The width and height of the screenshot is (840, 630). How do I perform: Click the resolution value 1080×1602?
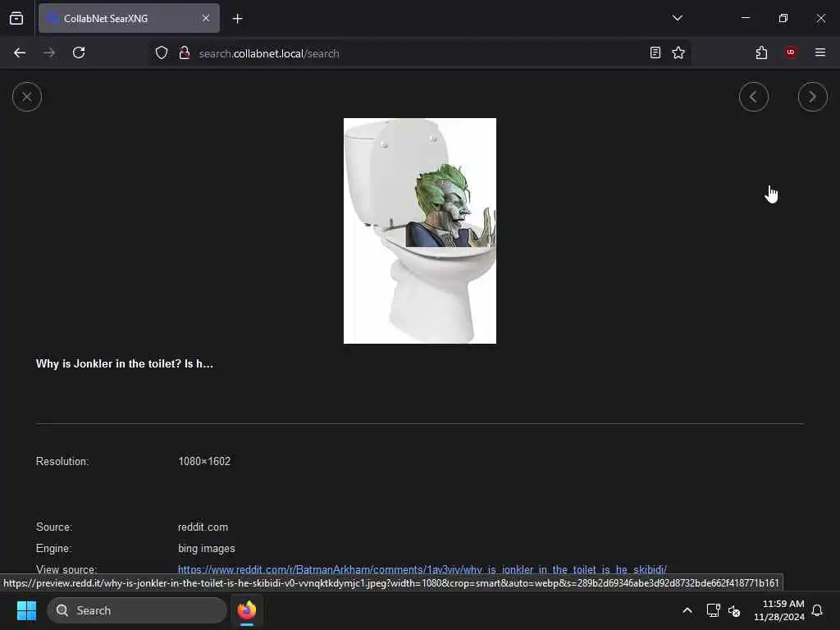pyautogui.click(x=204, y=461)
